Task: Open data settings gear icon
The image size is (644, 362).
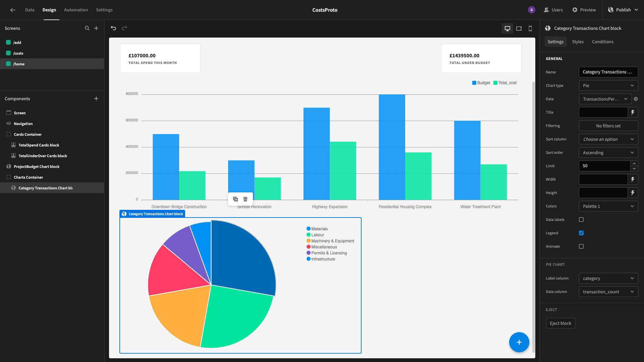Action: (x=636, y=99)
